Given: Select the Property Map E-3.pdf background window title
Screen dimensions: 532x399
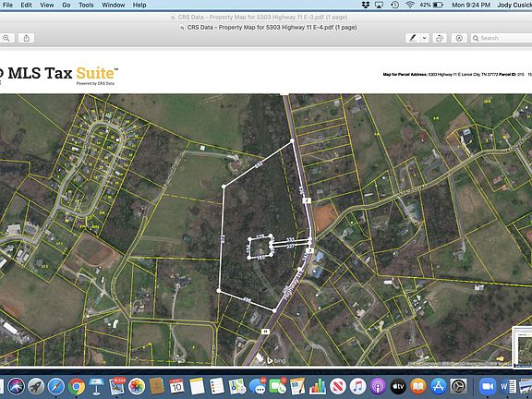Looking at the screenshot, I should [263, 17].
